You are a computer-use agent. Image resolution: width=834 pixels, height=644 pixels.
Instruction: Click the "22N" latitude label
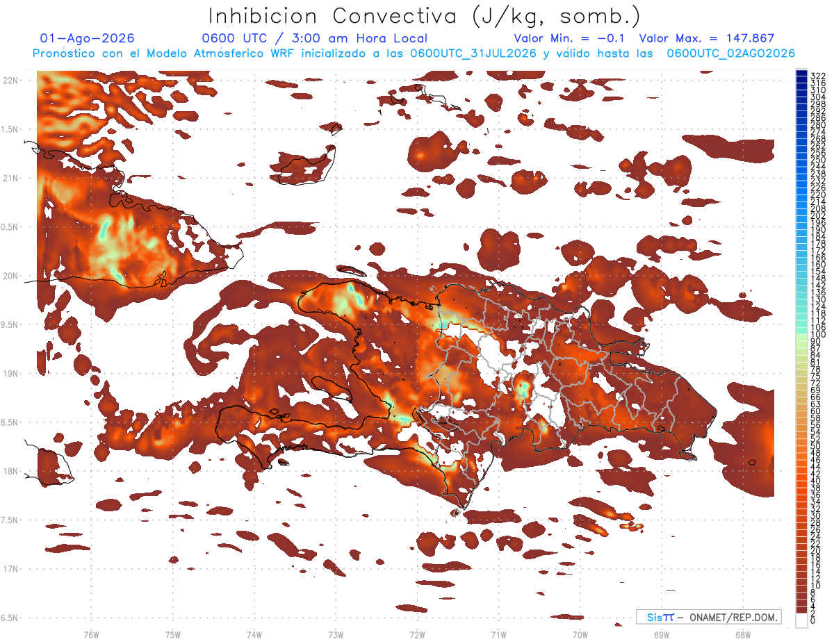[x=10, y=81]
